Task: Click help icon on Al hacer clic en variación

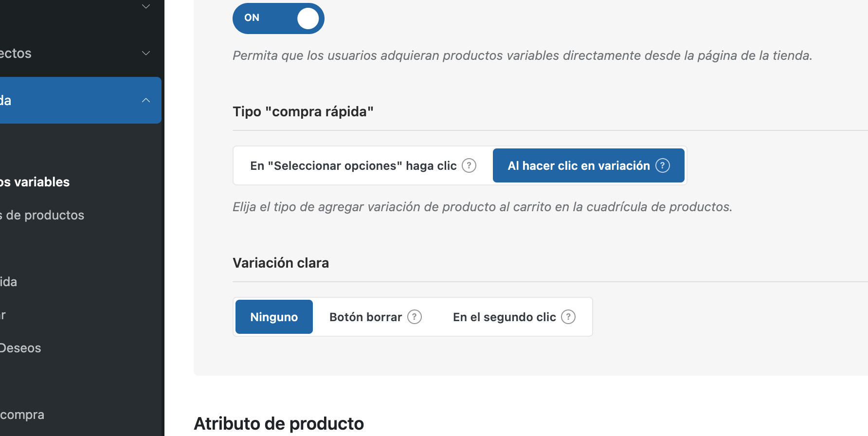Action: 662,165
